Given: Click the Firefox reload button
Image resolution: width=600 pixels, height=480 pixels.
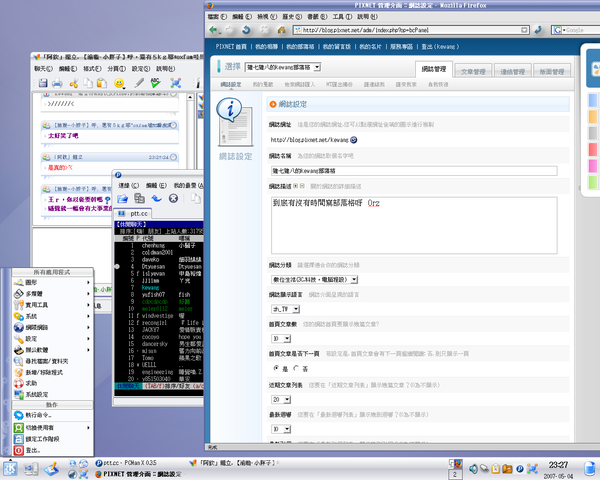Looking at the screenshot, I should (x=246, y=30).
